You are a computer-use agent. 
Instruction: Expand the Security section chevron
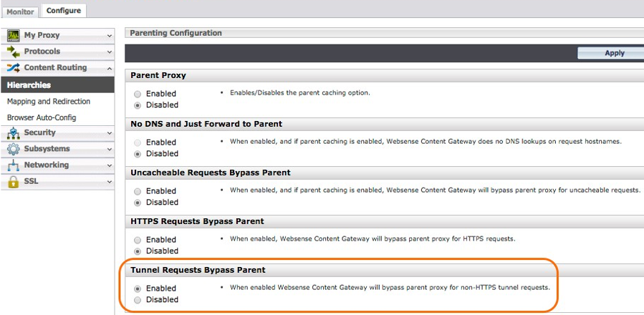(109, 132)
